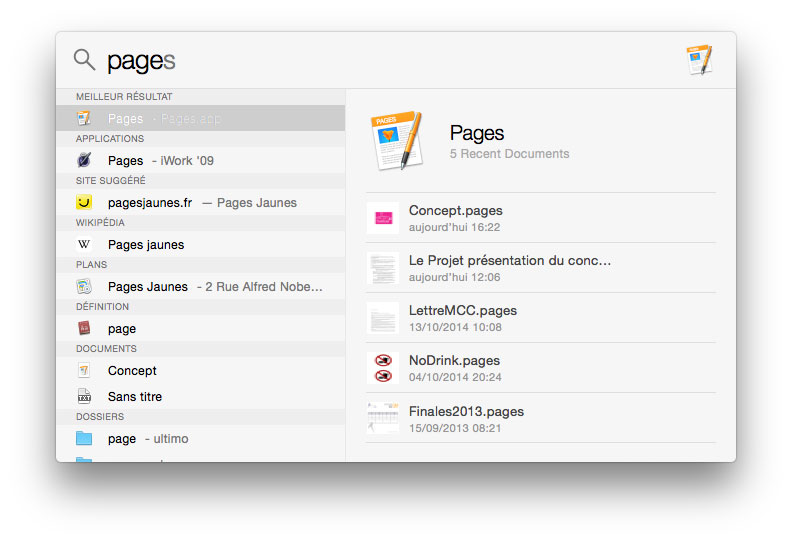792x542 pixels.
Task: Click the yellow pagesjaunes.fr smiley icon
Action: point(84,202)
